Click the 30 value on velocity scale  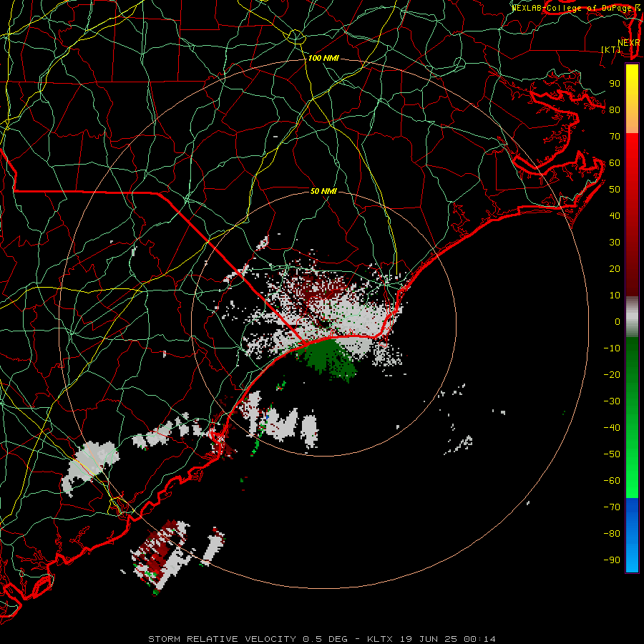[x=615, y=243]
